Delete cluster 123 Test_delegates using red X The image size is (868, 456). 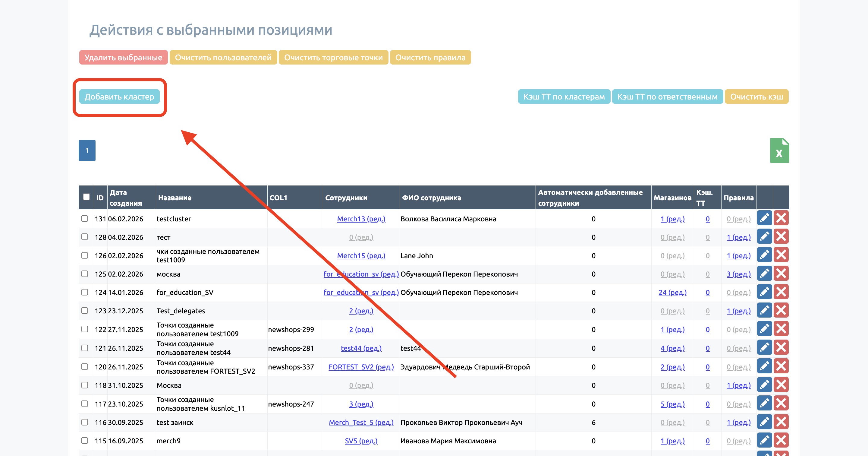(x=781, y=310)
